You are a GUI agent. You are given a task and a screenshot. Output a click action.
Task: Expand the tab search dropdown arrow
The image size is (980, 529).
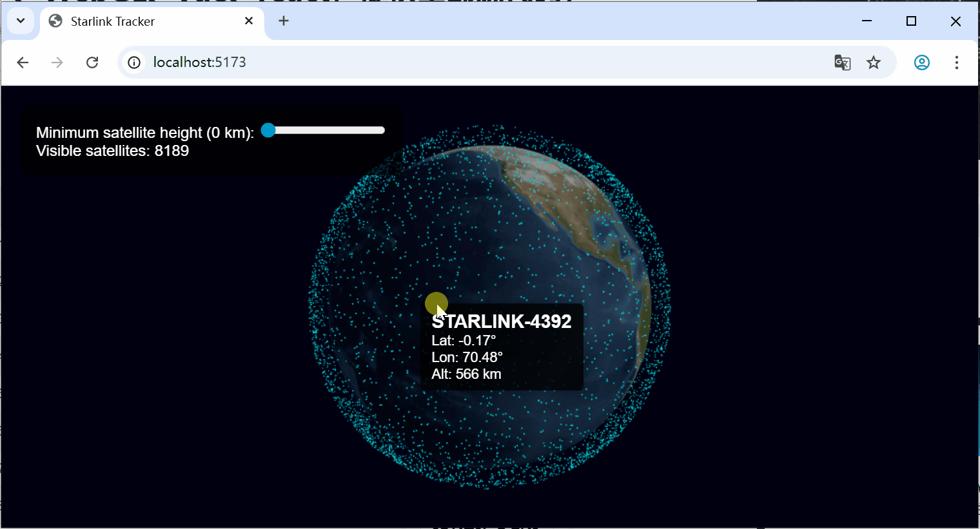[x=21, y=21]
